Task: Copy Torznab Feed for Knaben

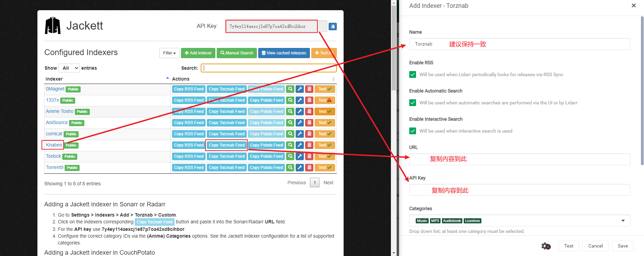Action: (x=227, y=145)
